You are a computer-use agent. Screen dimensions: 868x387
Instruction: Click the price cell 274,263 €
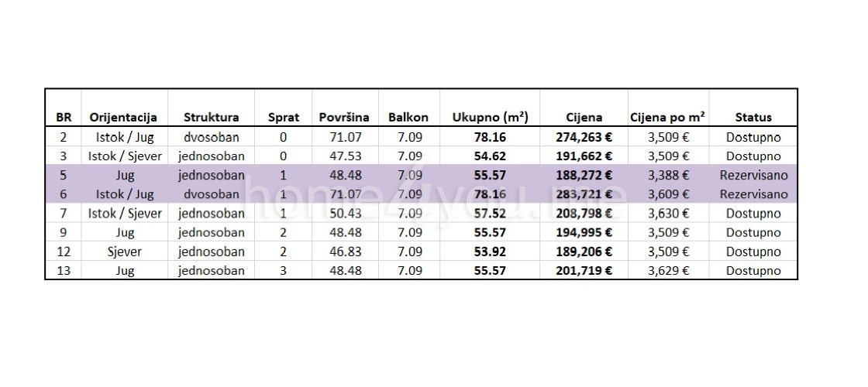tap(584, 137)
